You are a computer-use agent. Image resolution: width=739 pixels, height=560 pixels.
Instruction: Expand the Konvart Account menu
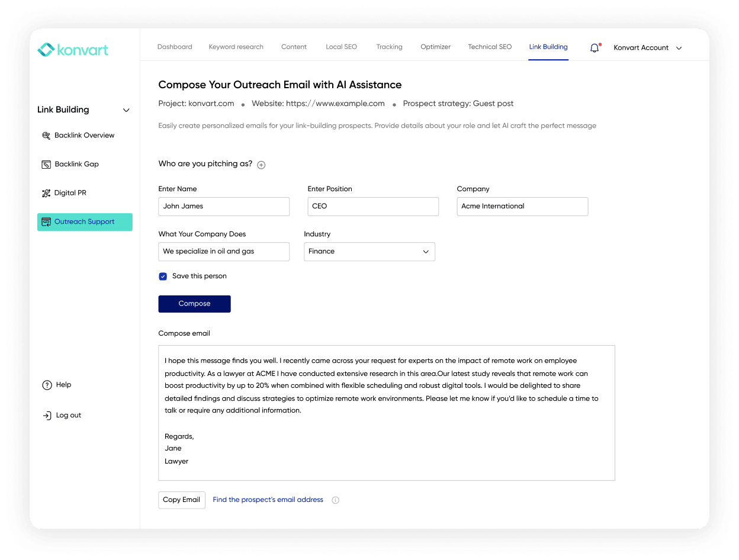[679, 48]
